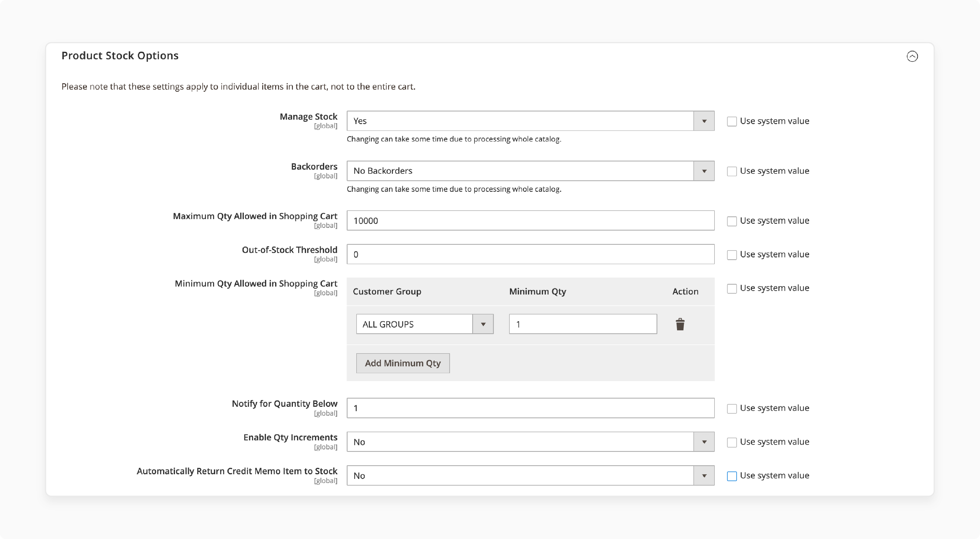Click the Action column header

pyautogui.click(x=685, y=291)
